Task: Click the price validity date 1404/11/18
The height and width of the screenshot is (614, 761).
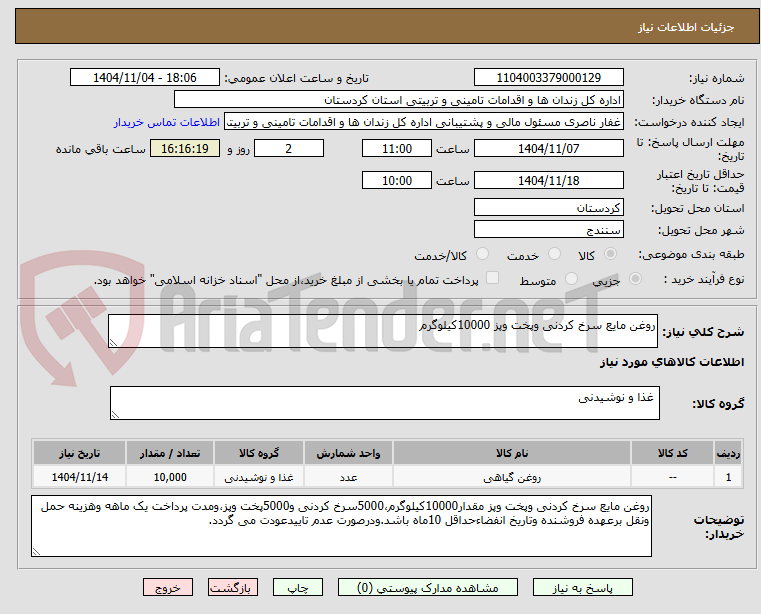Action: (x=548, y=181)
